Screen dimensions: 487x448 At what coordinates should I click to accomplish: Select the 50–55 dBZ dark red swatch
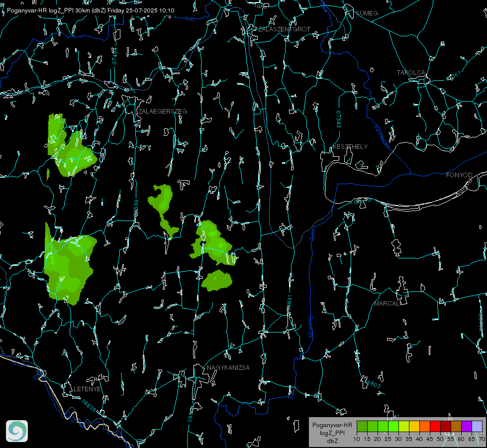[x=446, y=426]
